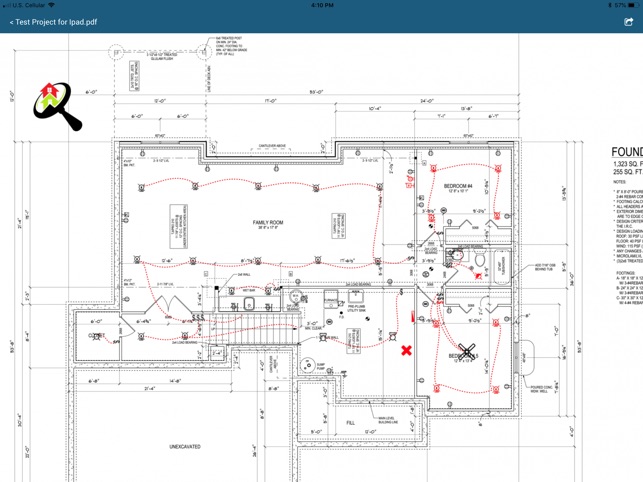Click the POURED CONC. WDW. WELL note
This screenshot has height=482, width=643.
[x=542, y=389]
